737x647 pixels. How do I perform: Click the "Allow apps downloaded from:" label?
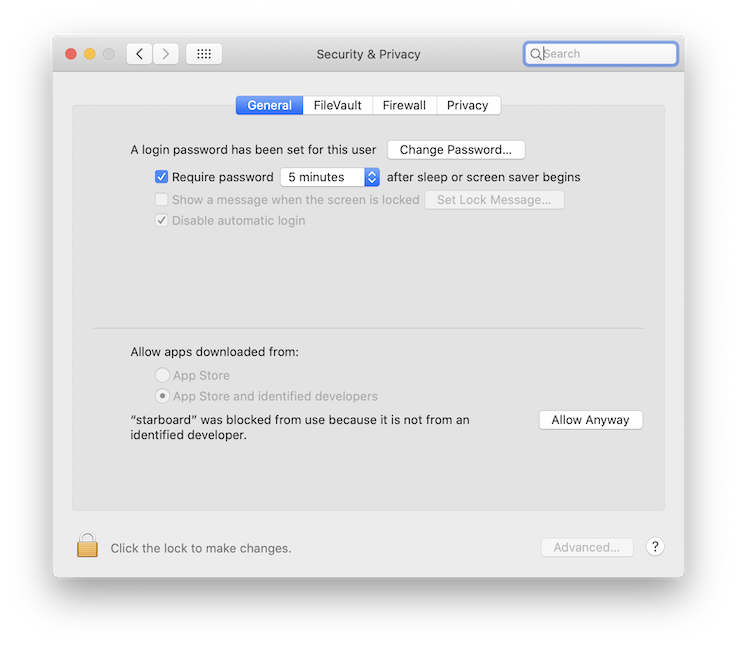214,352
